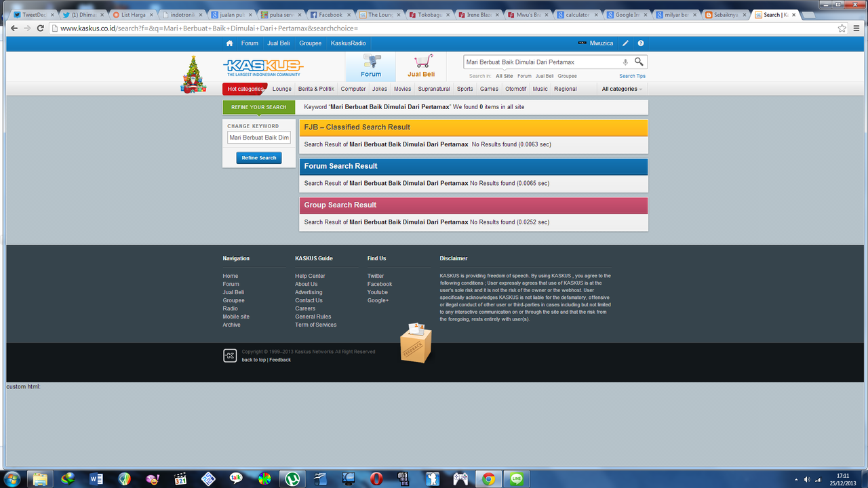Viewport: 868px width, 488px height.
Task: Launch Microsoft Word from the taskbar
Action: click(96, 479)
